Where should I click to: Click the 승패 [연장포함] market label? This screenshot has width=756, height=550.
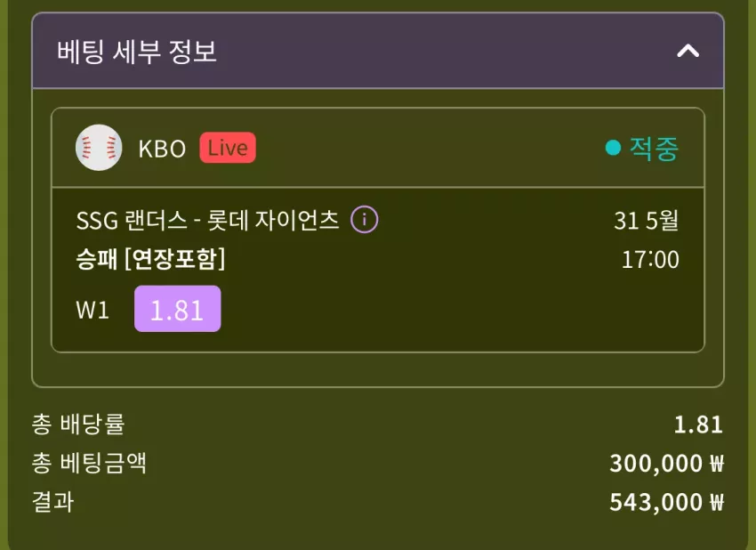click(x=150, y=259)
